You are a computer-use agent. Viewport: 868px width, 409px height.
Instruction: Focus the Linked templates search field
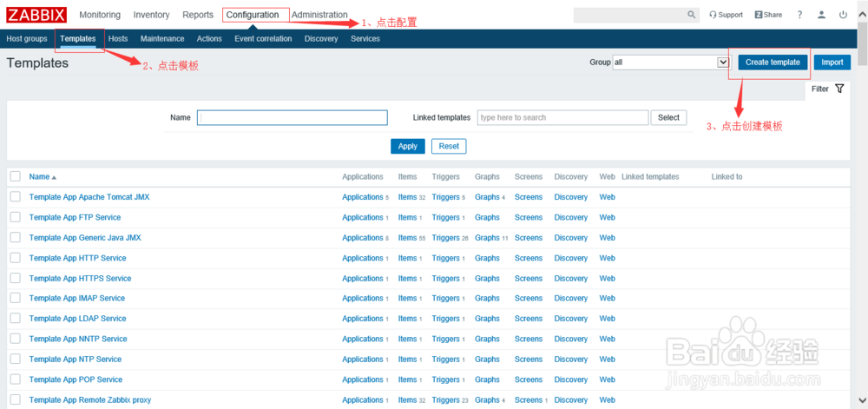[x=563, y=117]
